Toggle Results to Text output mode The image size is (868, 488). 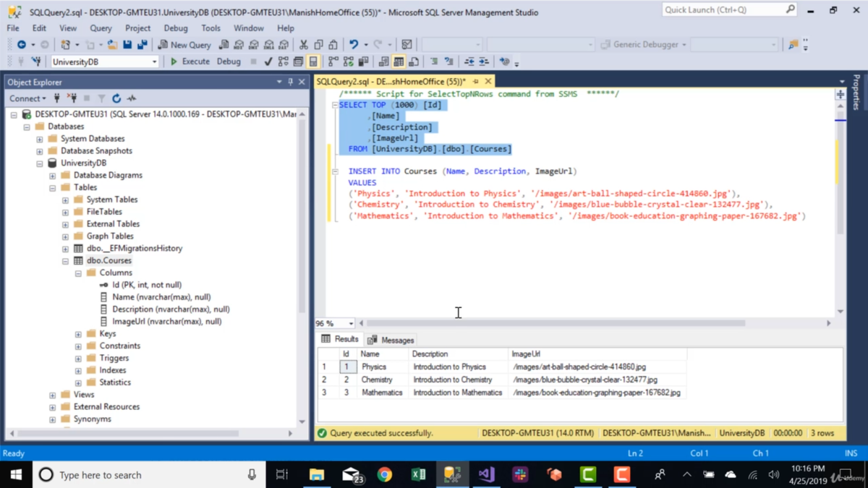pyautogui.click(x=383, y=62)
